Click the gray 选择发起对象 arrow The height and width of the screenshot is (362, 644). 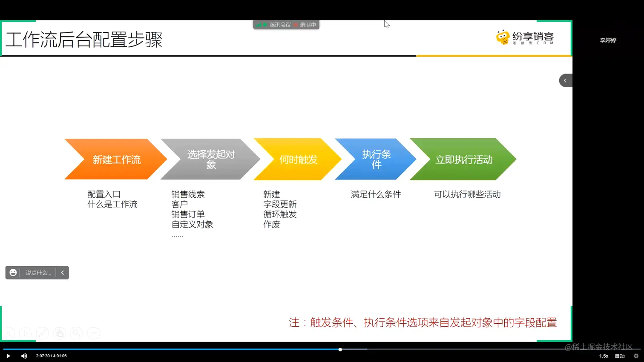pos(210,159)
